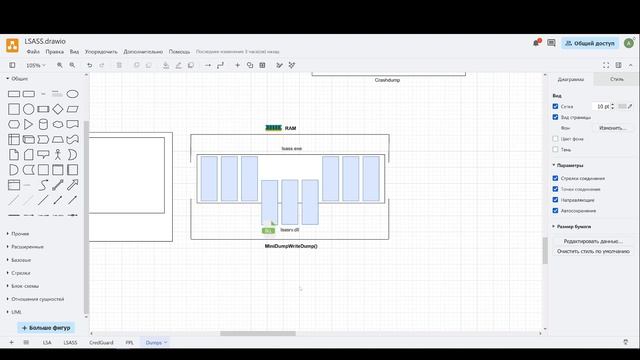This screenshot has width=640, height=360.
Task: Expand the Блок-схемы shapes section
Action: (x=22, y=286)
